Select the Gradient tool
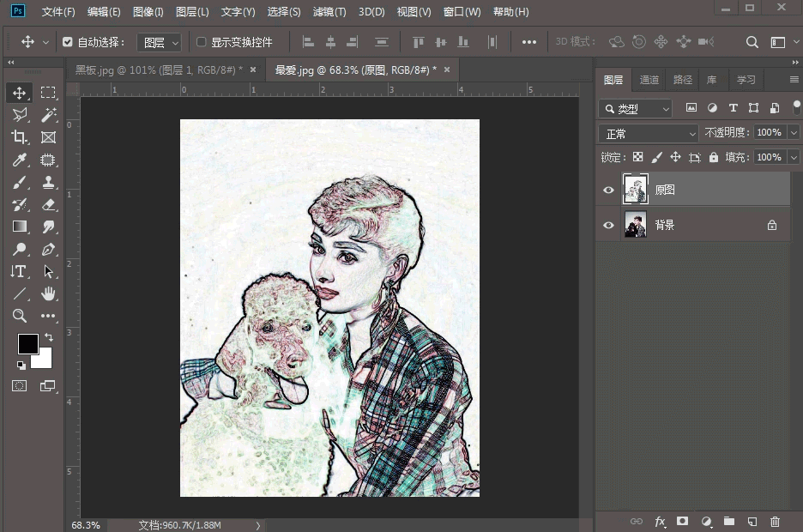This screenshot has width=803, height=532. pyautogui.click(x=20, y=227)
